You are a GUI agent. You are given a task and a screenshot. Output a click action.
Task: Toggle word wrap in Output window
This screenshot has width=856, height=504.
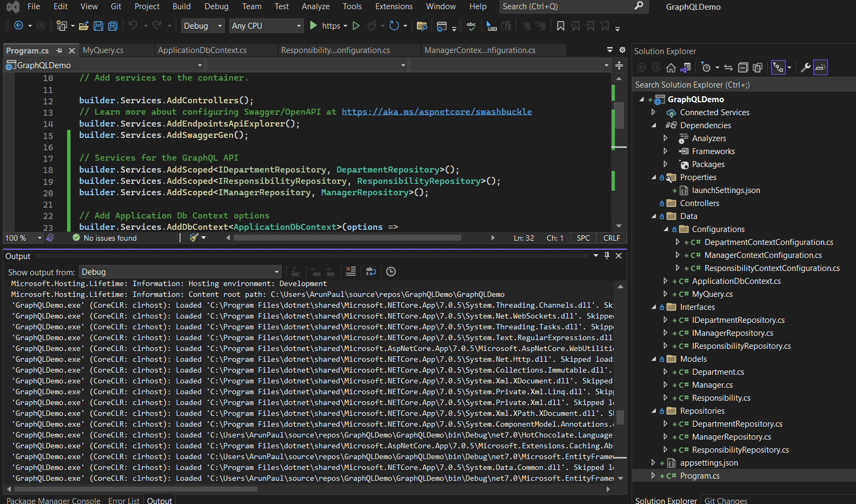tap(370, 271)
